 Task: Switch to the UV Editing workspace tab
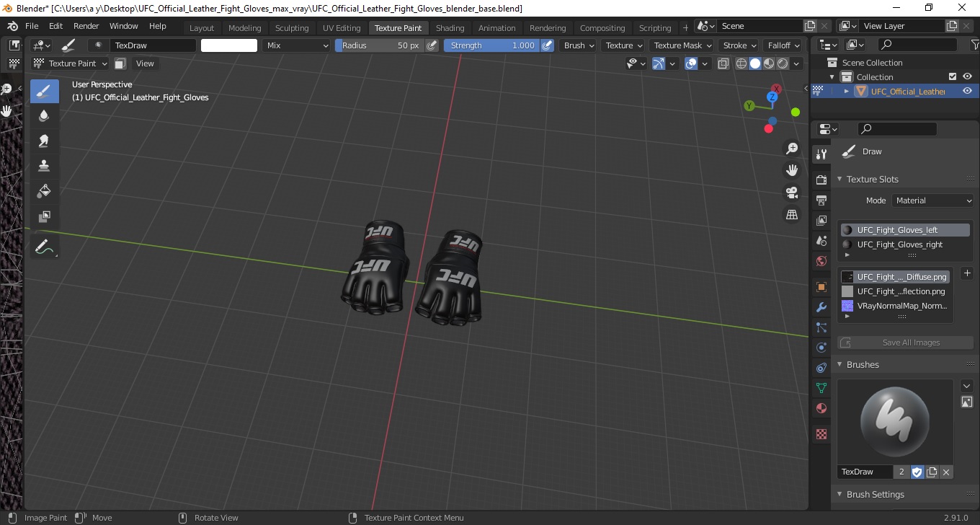click(342, 28)
